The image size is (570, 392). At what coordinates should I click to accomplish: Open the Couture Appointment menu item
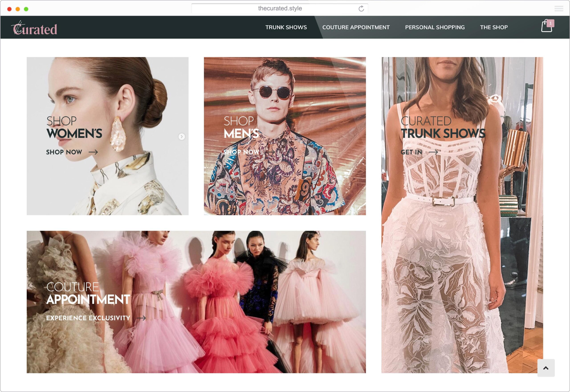click(x=356, y=27)
